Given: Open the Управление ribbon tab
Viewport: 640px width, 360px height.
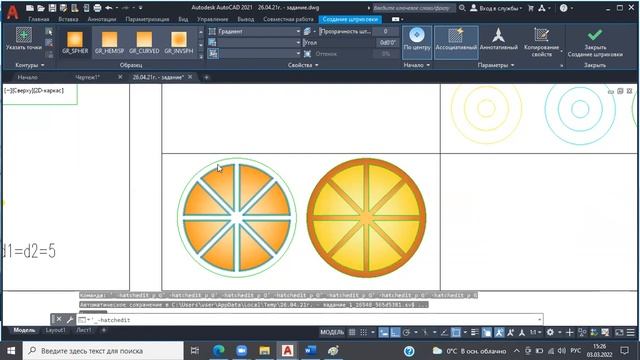Looking at the screenshot, I should pos(212,19).
